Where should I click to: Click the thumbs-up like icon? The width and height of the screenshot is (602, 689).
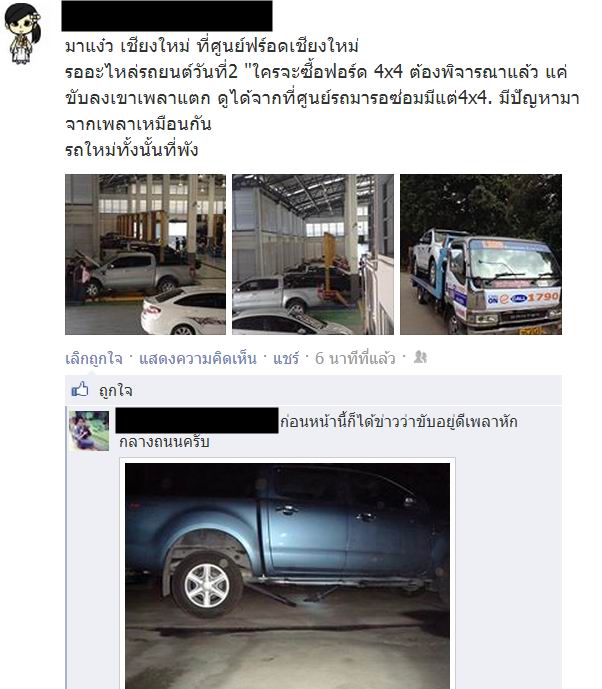(80, 389)
